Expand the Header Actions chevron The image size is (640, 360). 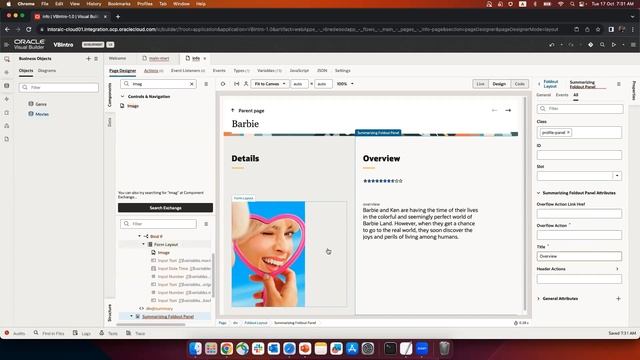pos(617,269)
